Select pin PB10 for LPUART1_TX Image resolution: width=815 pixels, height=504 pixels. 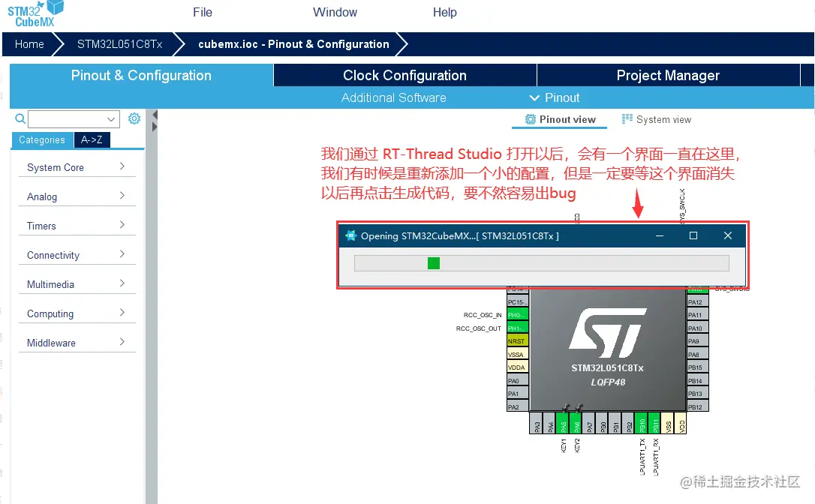pos(642,424)
